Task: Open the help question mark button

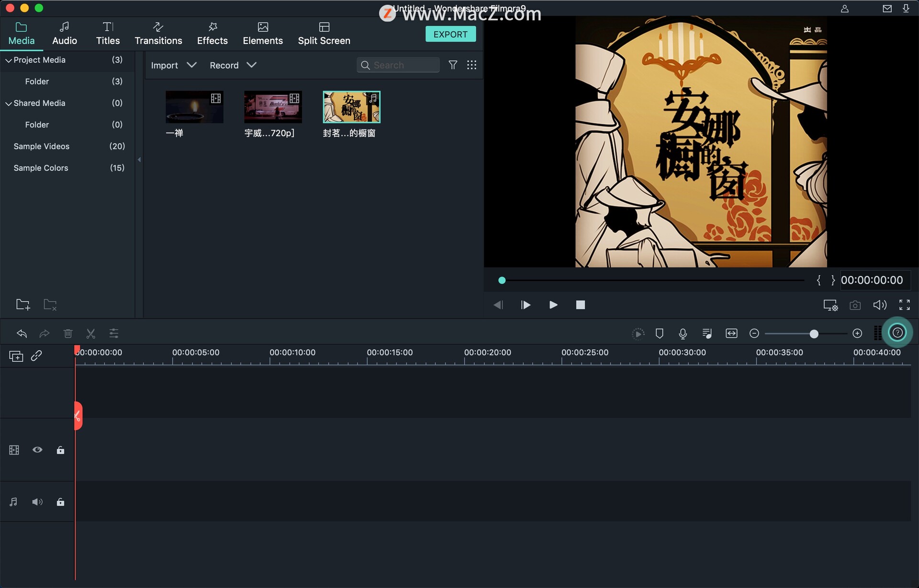Action: [x=897, y=333]
